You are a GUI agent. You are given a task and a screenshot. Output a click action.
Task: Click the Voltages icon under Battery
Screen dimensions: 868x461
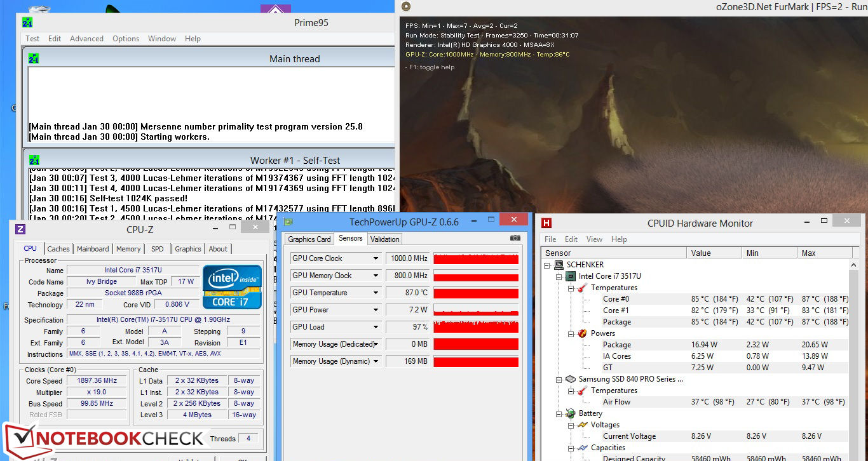coord(582,425)
